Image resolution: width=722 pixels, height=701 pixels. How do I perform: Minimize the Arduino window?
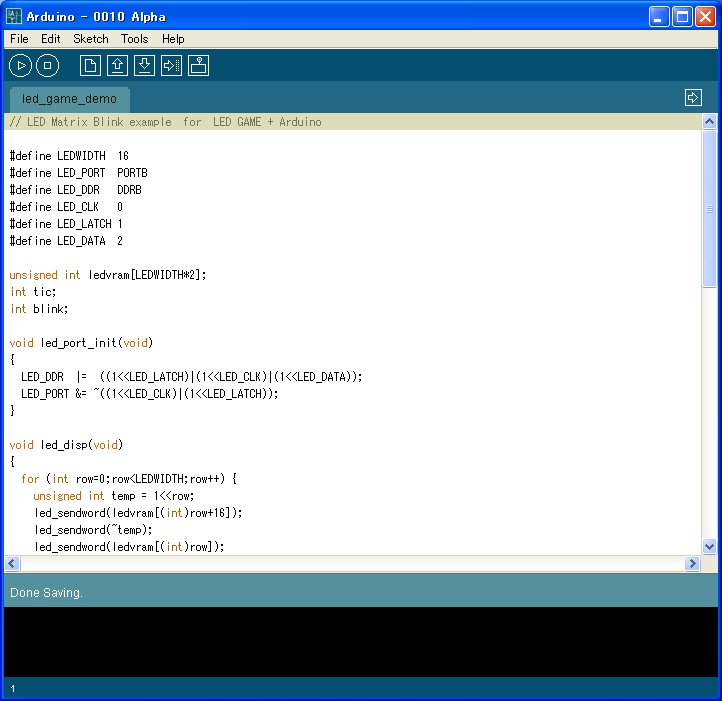pyautogui.click(x=659, y=17)
